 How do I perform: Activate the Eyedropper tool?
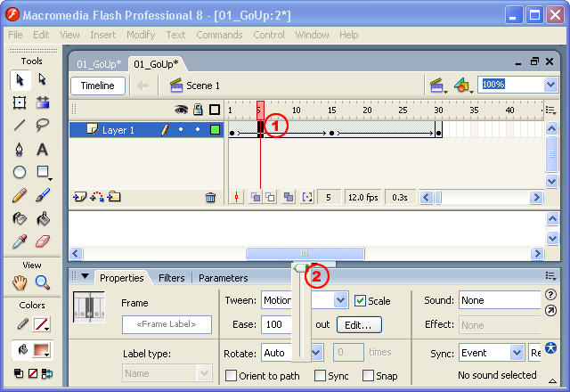tap(20, 241)
